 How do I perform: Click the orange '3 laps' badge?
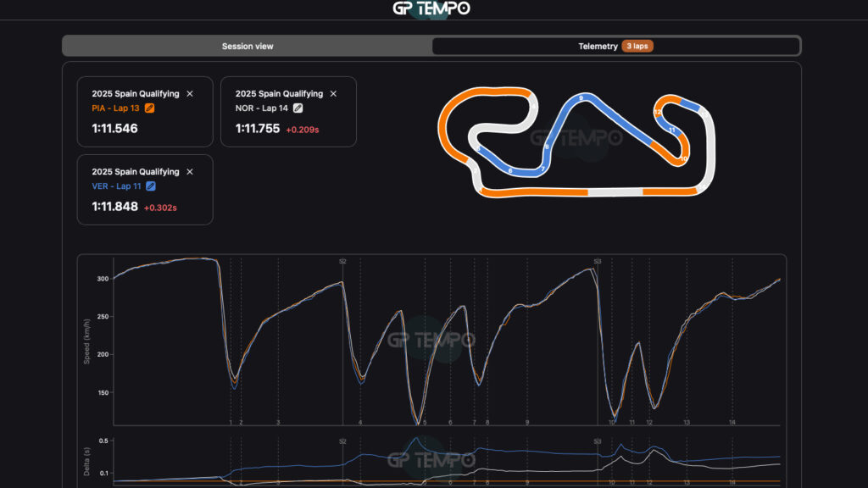point(637,47)
